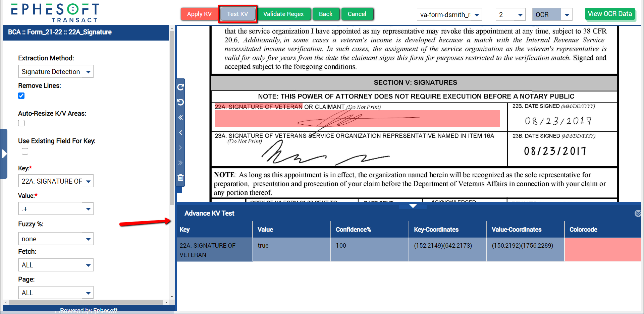The width and height of the screenshot is (644, 314).
Task: Click the trash delete icon
Action: pyautogui.click(x=180, y=178)
